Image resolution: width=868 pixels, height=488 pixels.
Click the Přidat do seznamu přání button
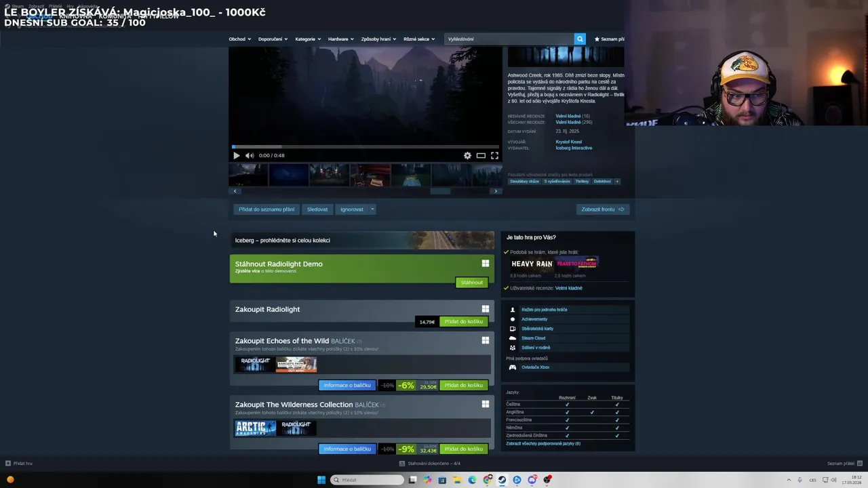click(x=267, y=209)
